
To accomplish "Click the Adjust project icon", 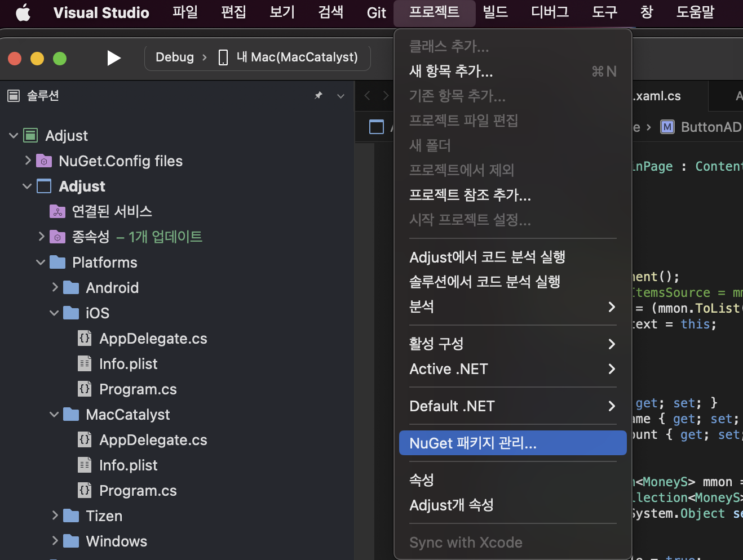I will (x=44, y=186).
